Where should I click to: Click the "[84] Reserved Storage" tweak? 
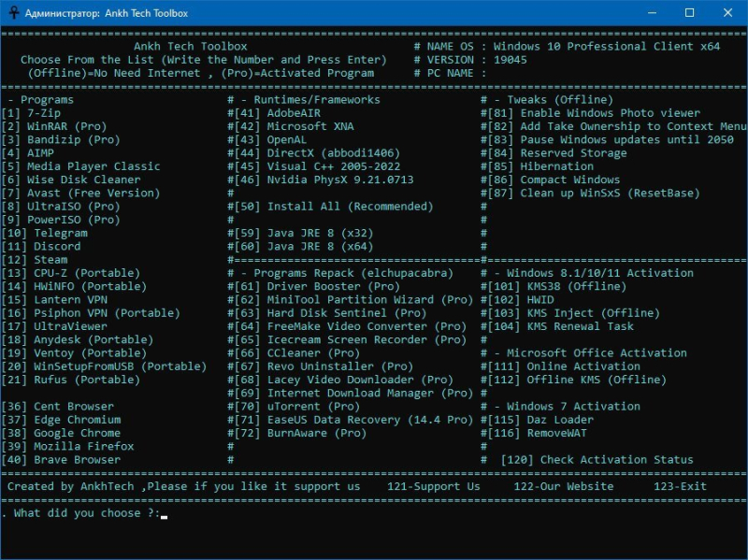557,153
